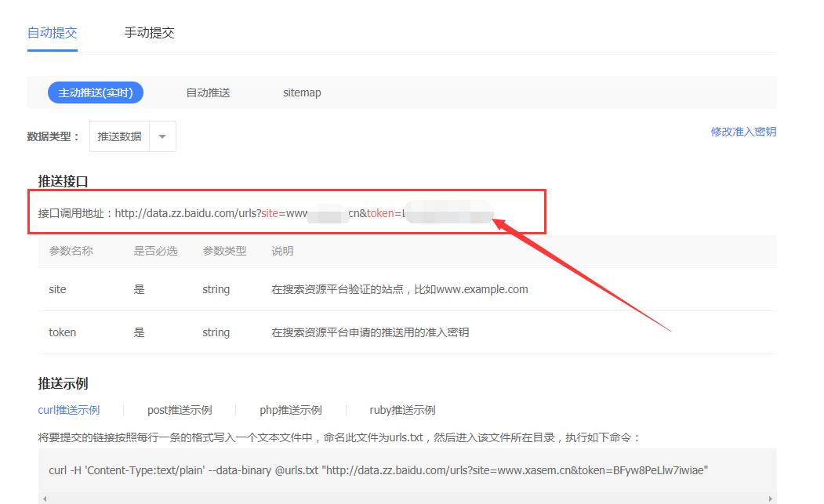The height and width of the screenshot is (504, 824).
Task: Click left arrow of horizontal scrollbar
Action: pyautogui.click(x=44, y=499)
